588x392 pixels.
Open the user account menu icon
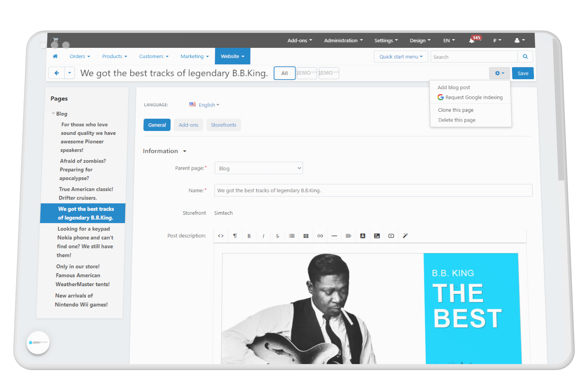[x=519, y=40]
